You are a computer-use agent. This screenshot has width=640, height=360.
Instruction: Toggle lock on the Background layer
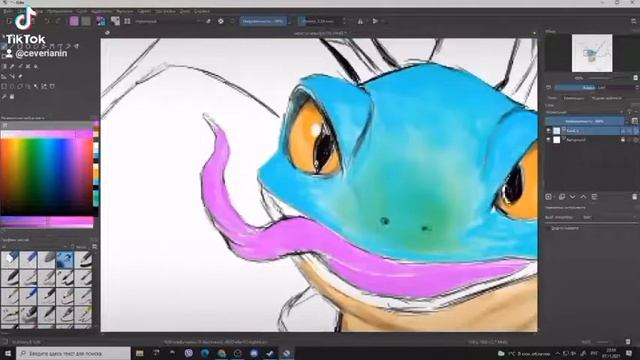tap(623, 140)
